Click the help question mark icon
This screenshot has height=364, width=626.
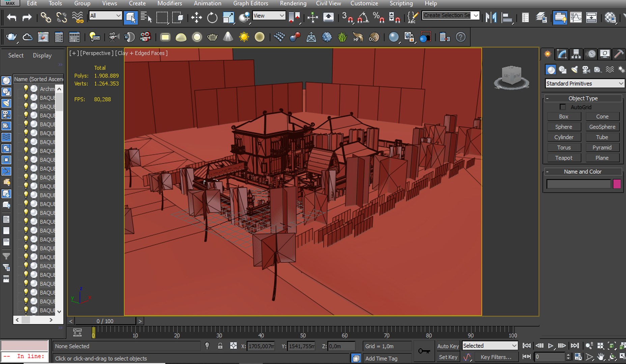[461, 37]
